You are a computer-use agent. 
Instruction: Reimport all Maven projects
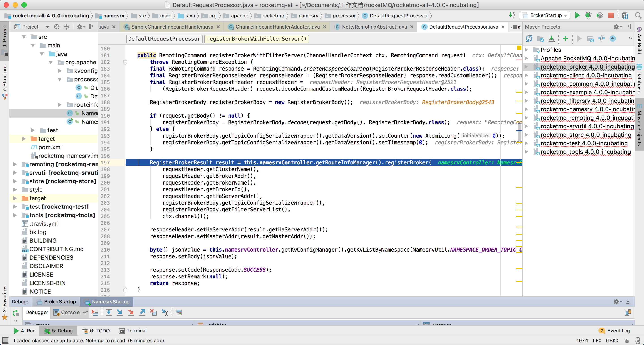click(529, 38)
